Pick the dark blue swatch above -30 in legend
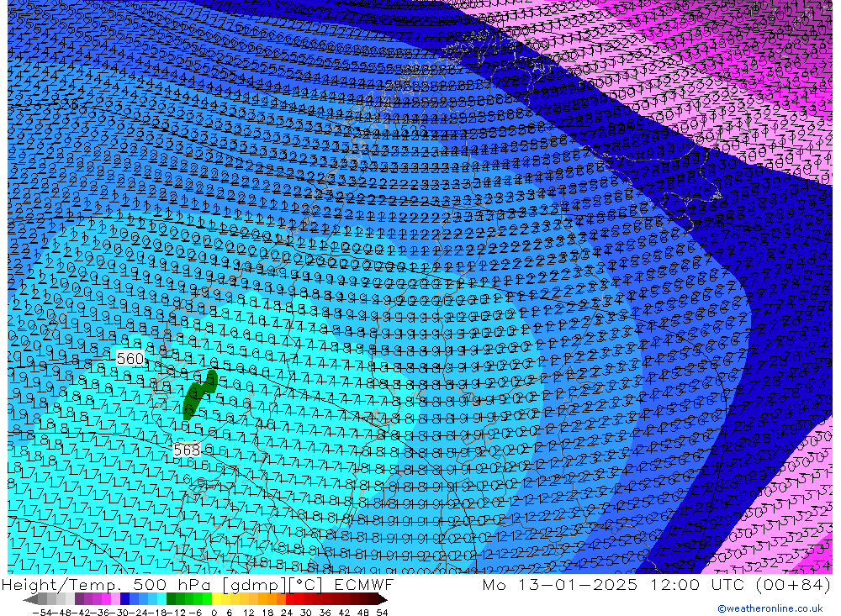Viewport: 841px width, 616px height. (x=124, y=599)
